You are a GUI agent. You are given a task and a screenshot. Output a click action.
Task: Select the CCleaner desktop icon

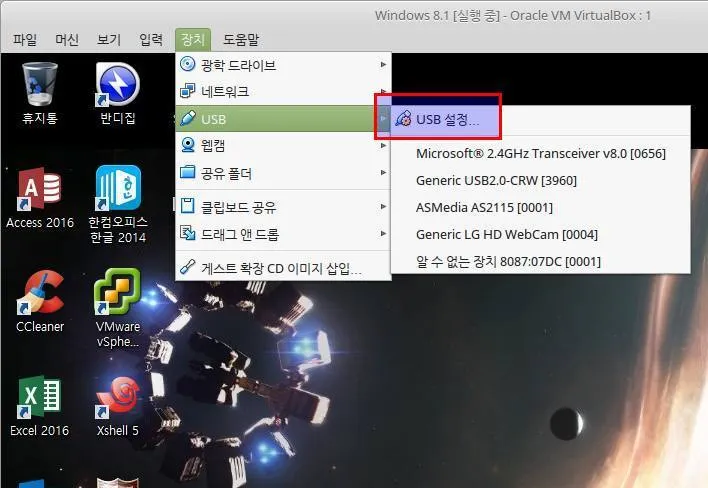click(x=40, y=302)
